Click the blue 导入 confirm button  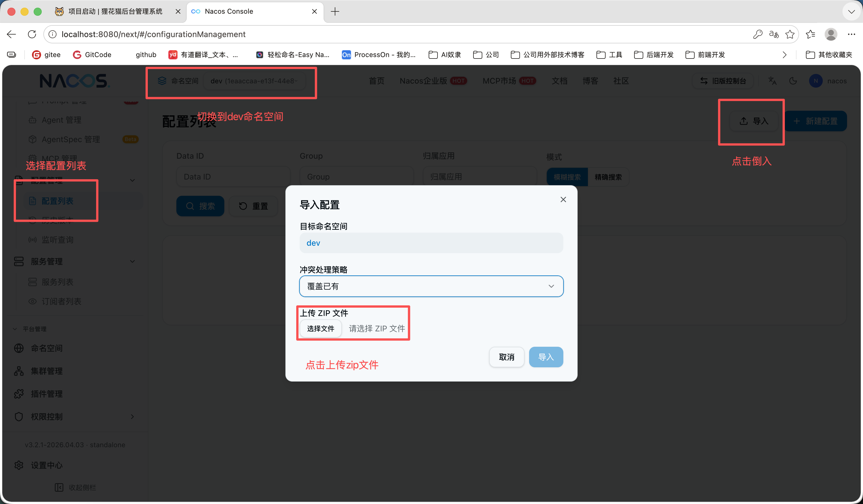546,357
